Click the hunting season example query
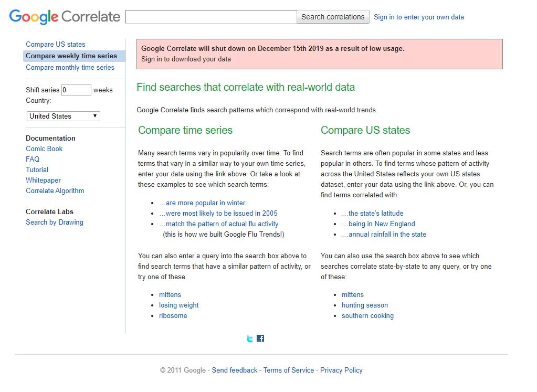The width and height of the screenshot is (537, 392). click(x=365, y=305)
